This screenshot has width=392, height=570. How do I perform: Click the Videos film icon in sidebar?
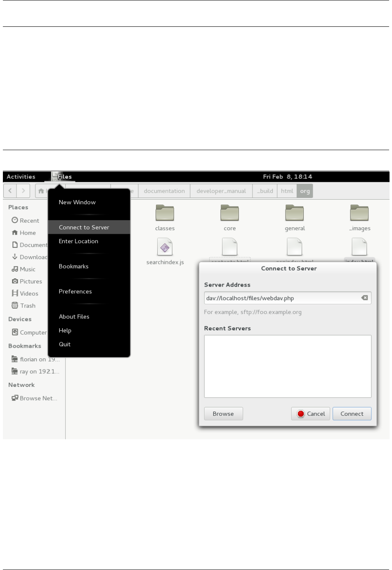[15, 293]
